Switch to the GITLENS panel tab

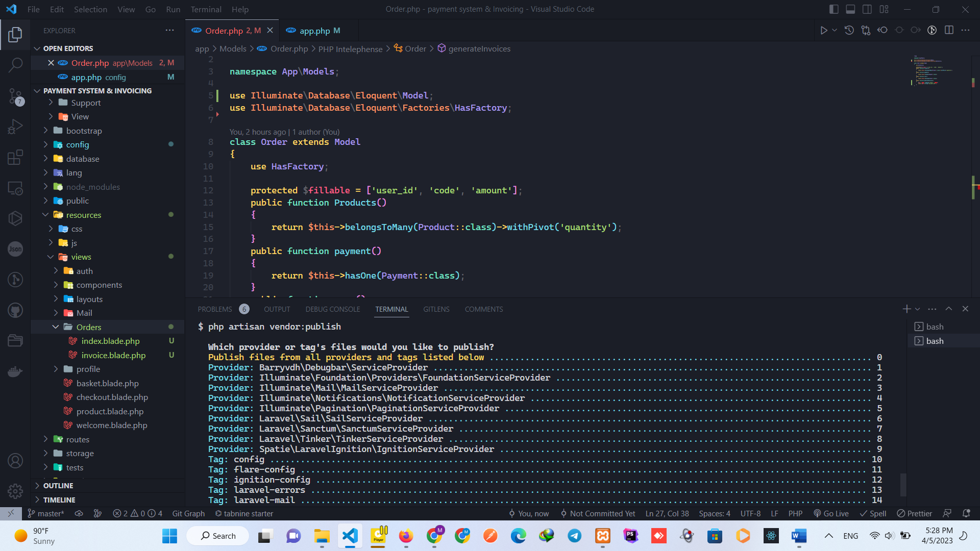tap(436, 309)
